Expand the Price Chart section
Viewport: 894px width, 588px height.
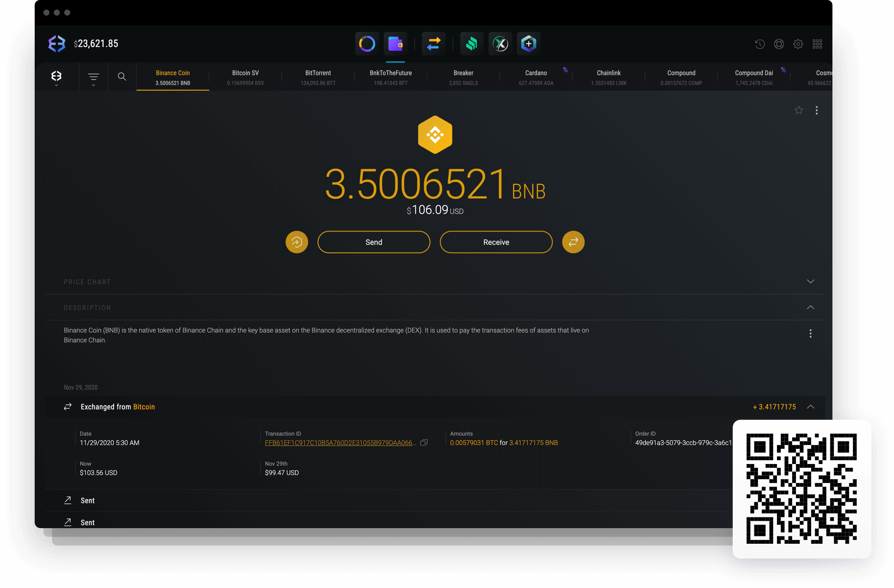click(x=811, y=281)
